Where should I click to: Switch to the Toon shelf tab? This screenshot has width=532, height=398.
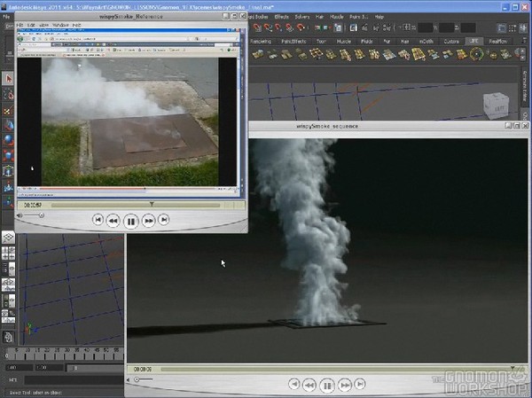321,42
